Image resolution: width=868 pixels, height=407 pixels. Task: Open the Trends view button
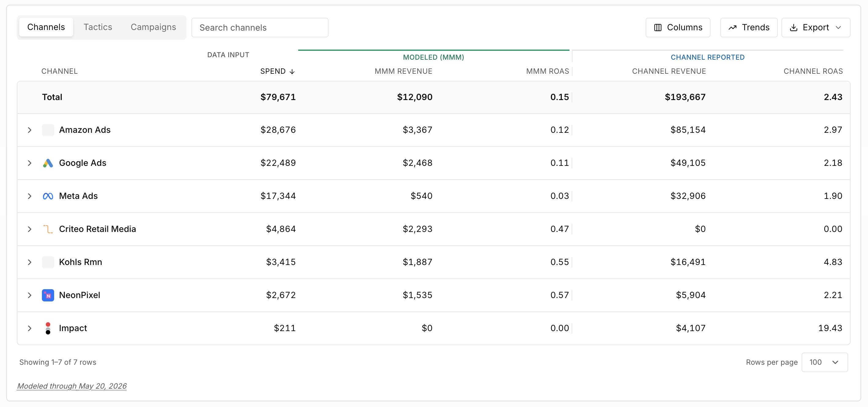coord(749,28)
